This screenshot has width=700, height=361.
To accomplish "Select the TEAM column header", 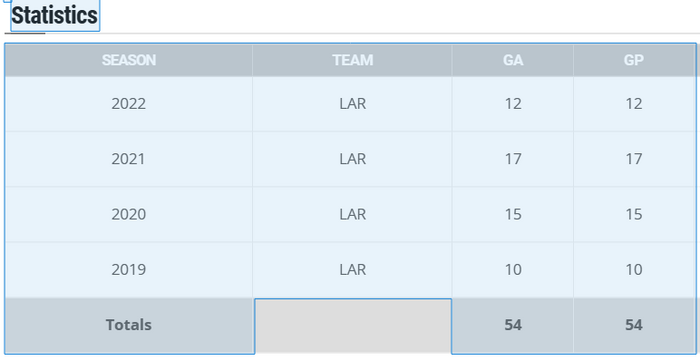I will pyautogui.click(x=352, y=60).
